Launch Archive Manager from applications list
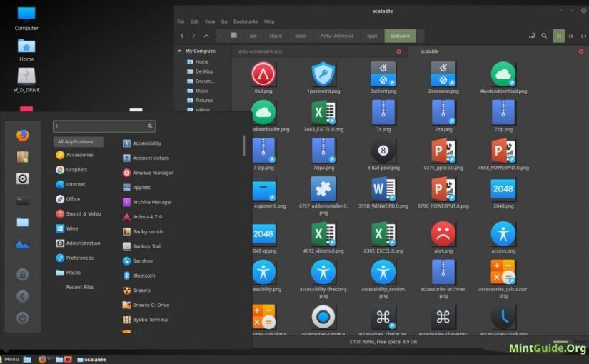 click(x=147, y=202)
